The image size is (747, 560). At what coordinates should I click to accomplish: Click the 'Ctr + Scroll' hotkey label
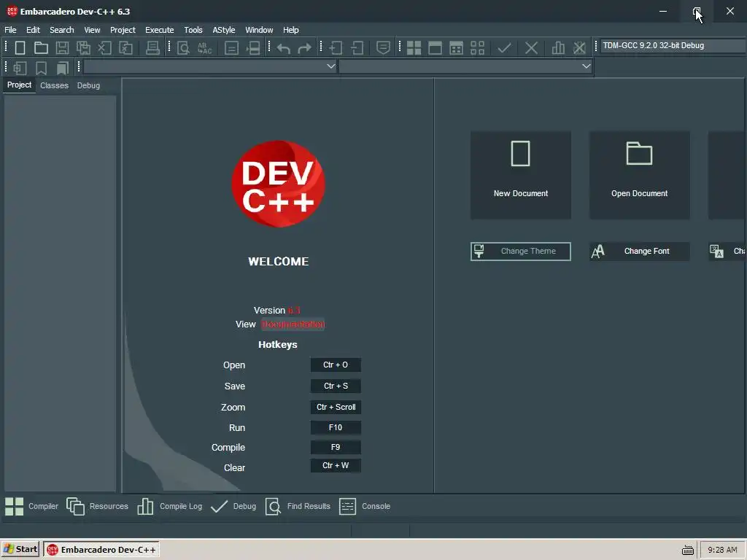coord(336,407)
